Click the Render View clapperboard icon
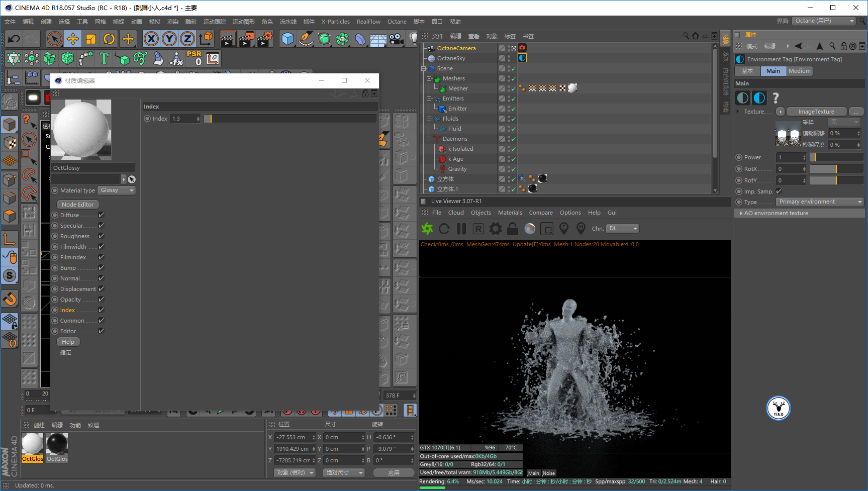868x491 pixels. pyautogui.click(x=228, y=39)
